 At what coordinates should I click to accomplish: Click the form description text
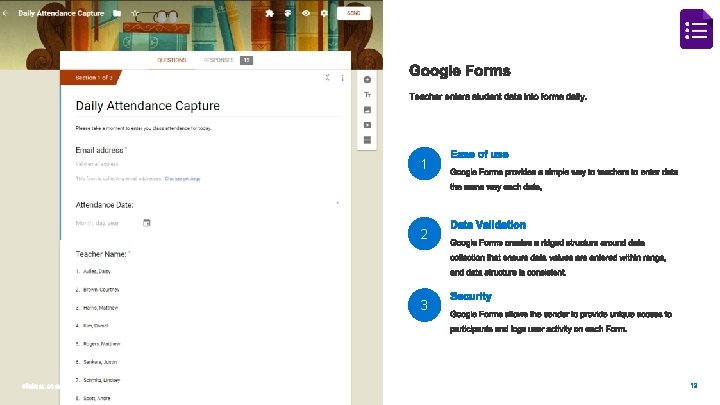[x=143, y=128]
